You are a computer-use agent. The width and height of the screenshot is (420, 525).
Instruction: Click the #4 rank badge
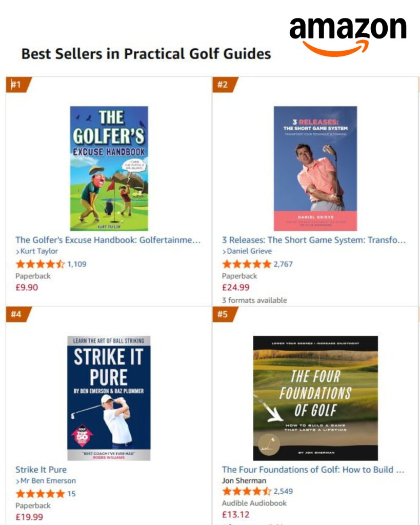click(x=17, y=314)
